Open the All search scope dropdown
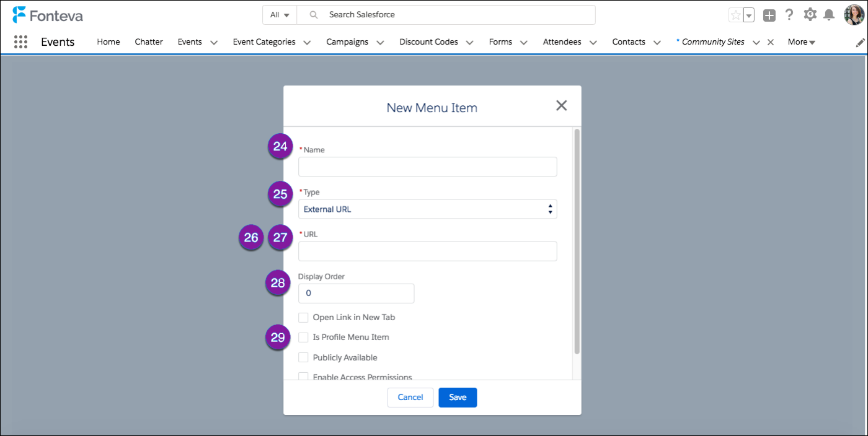The width and height of the screenshot is (868, 436). [x=279, y=14]
